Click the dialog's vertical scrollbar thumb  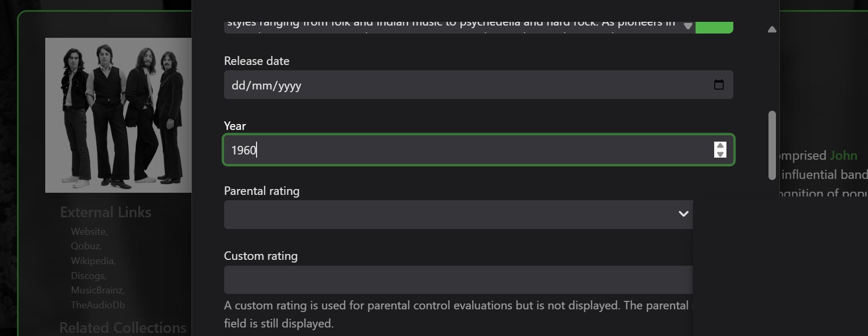coord(772,145)
